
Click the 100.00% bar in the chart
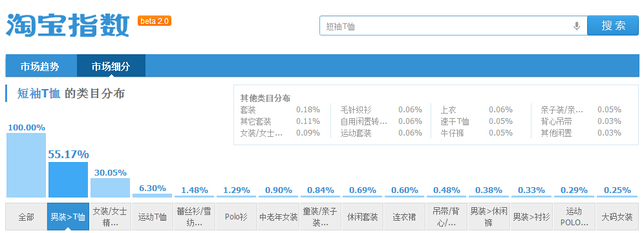coord(27,165)
